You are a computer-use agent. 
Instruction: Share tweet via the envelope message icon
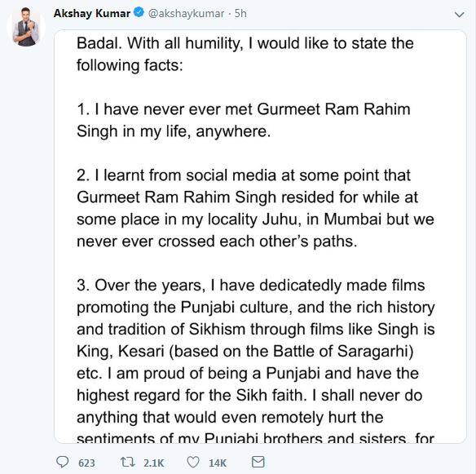[258, 462]
